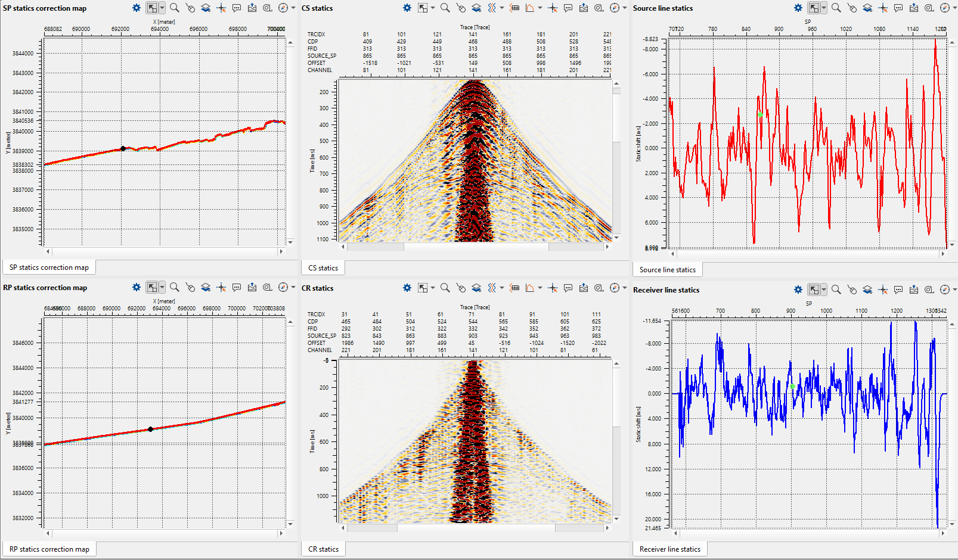Select zoom magnifier in CS statics toolbar
This screenshot has height=560, width=958.
[445, 8]
